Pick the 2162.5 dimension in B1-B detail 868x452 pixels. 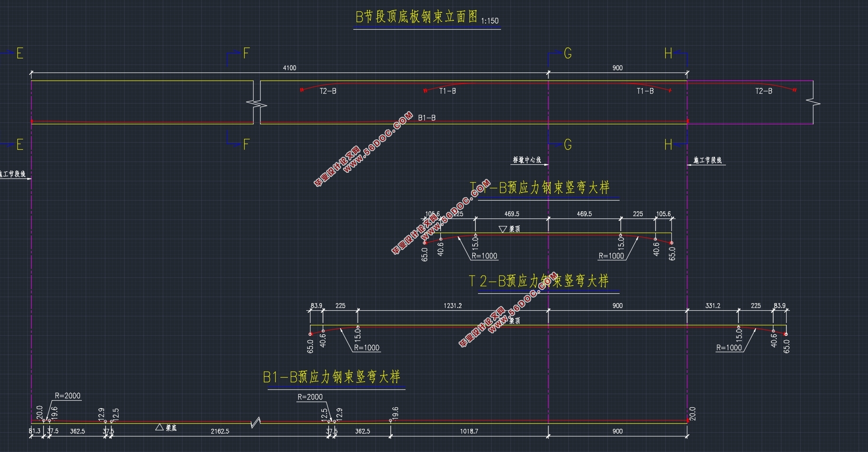click(x=220, y=431)
